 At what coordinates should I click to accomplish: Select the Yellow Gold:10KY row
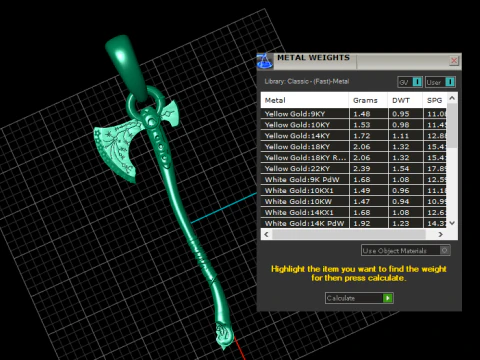(353, 125)
